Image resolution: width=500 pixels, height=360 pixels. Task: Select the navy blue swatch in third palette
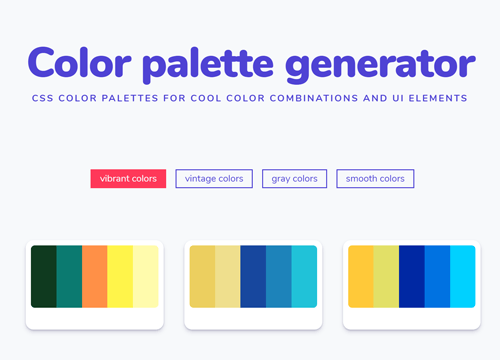[412, 276]
